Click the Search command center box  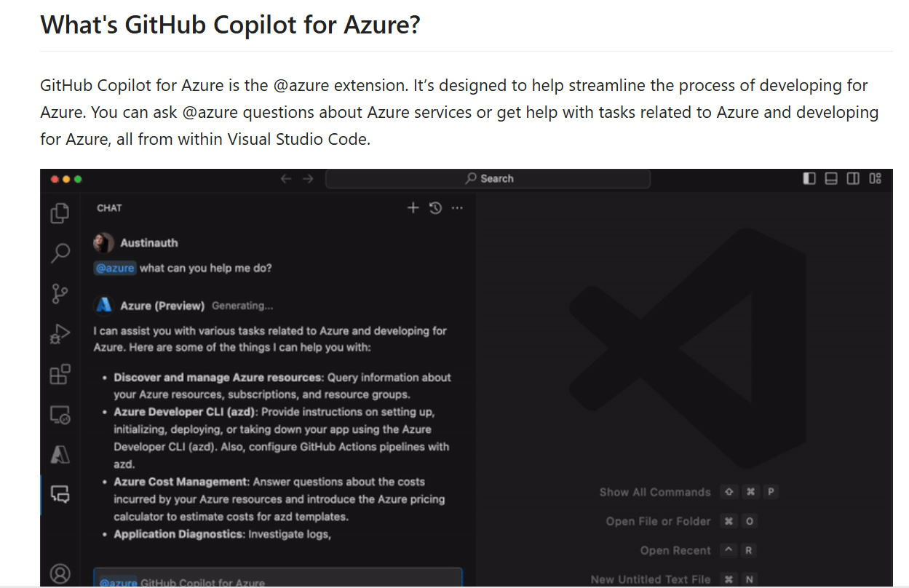point(488,179)
